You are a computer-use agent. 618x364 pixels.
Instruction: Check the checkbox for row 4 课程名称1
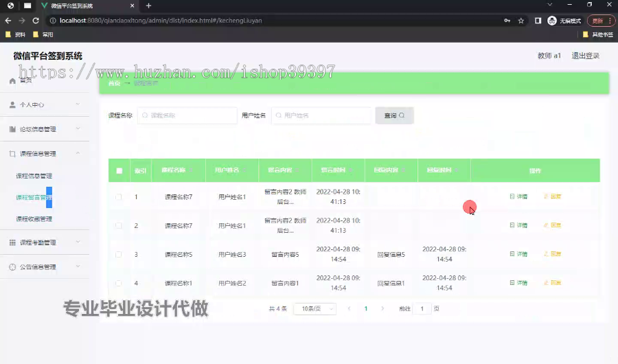coord(119,283)
